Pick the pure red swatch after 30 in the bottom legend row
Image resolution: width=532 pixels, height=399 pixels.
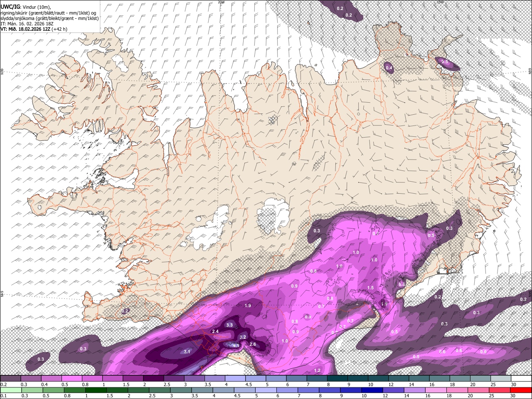521,390
